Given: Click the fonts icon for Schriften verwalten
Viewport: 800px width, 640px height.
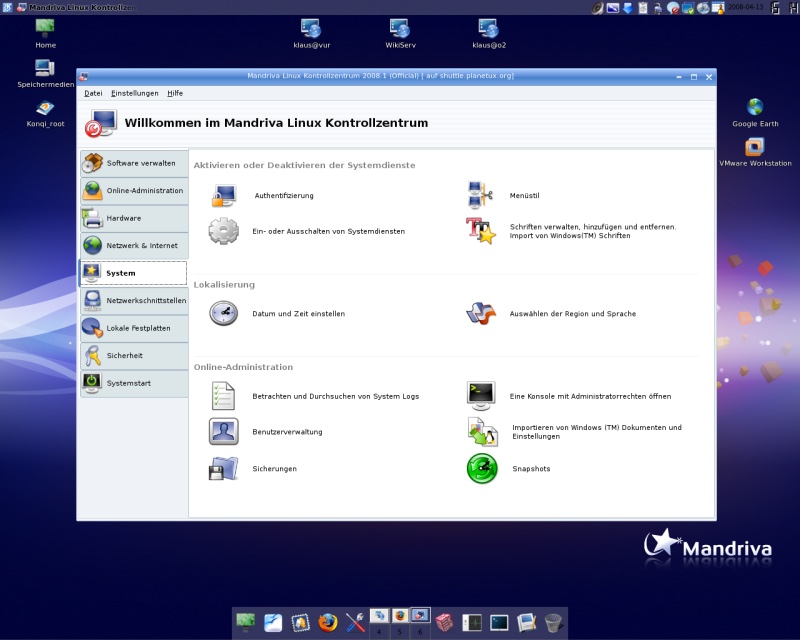Looking at the screenshot, I should (480, 231).
